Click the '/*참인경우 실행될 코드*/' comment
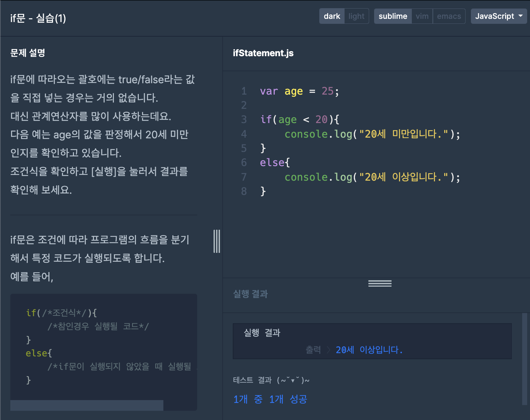Viewport: 530px width, 420px height. pos(98,326)
